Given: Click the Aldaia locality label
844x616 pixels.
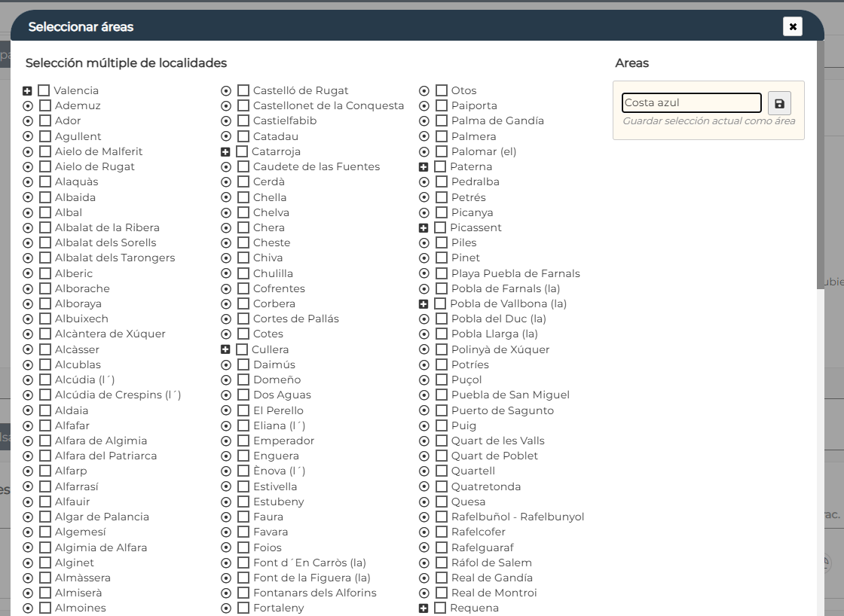Looking at the screenshot, I should (72, 410).
